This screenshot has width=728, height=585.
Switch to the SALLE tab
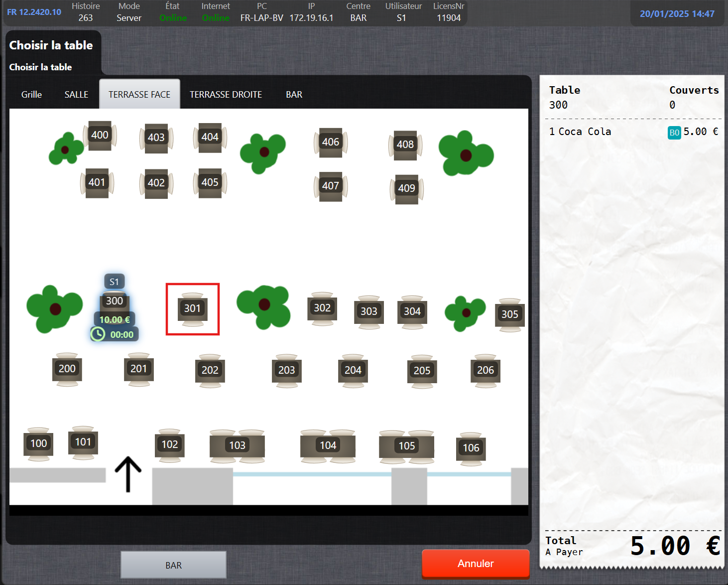click(x=76, y=95)
